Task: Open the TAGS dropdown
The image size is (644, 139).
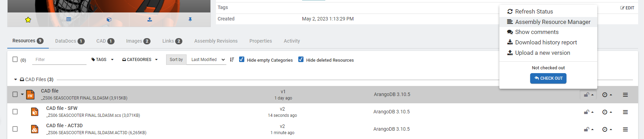Action: click(x=102, y=60)
